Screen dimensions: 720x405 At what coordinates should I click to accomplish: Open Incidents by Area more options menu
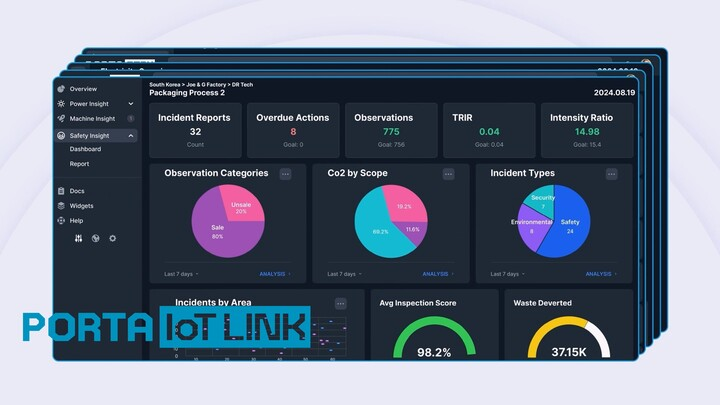341,304
